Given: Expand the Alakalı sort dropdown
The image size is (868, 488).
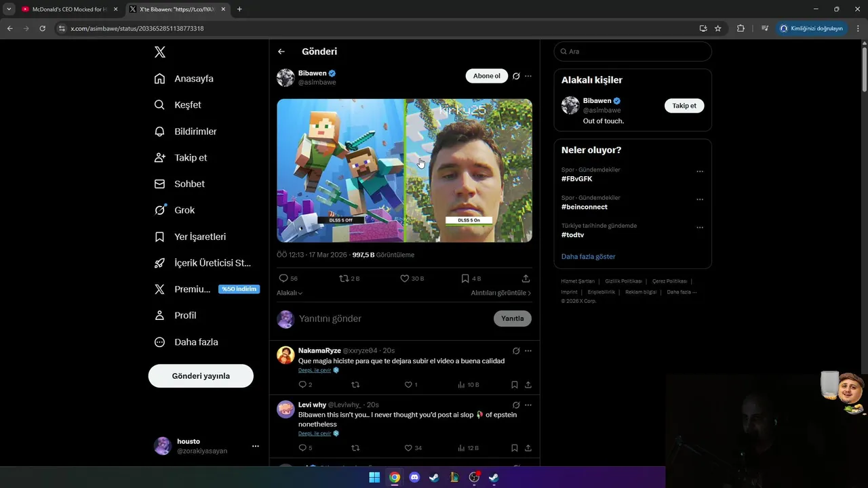Looking at the screenshot, I should pos(290,293).
